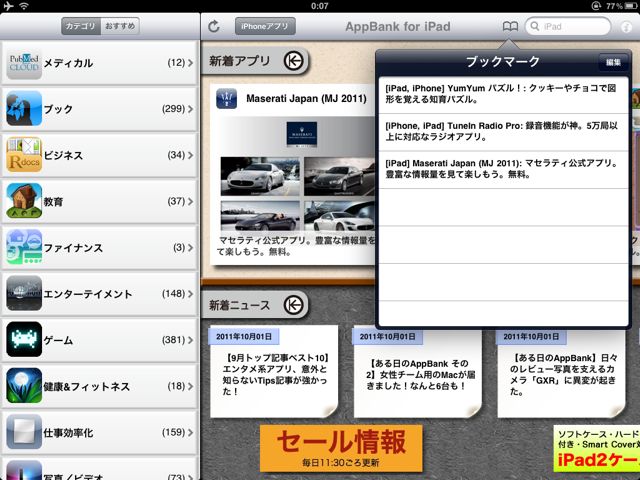Screen dimensions: 640x480
Task: Toggle the iPhoneアプリ button
Action: [265, 27]
